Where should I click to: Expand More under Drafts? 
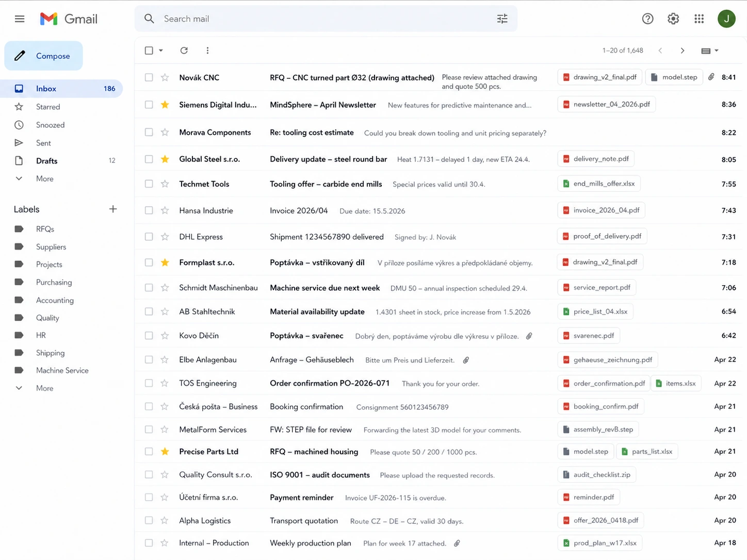click(44, 178)
